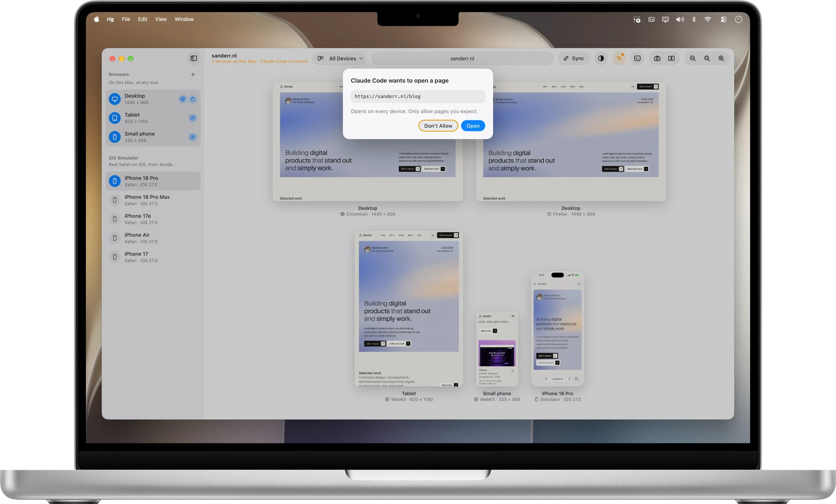Click the Small phone preview thumbnail

point(497,349)
